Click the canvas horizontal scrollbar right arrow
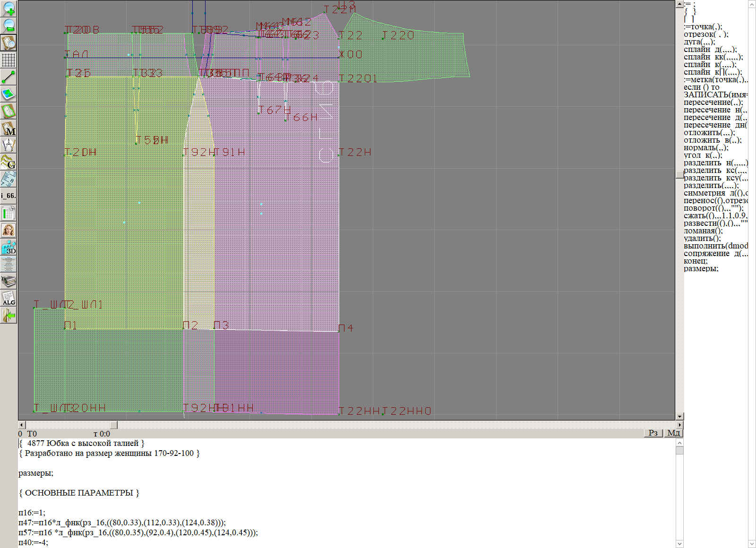Viewport: 756px width, 548px height. click(x=679, y=425)
